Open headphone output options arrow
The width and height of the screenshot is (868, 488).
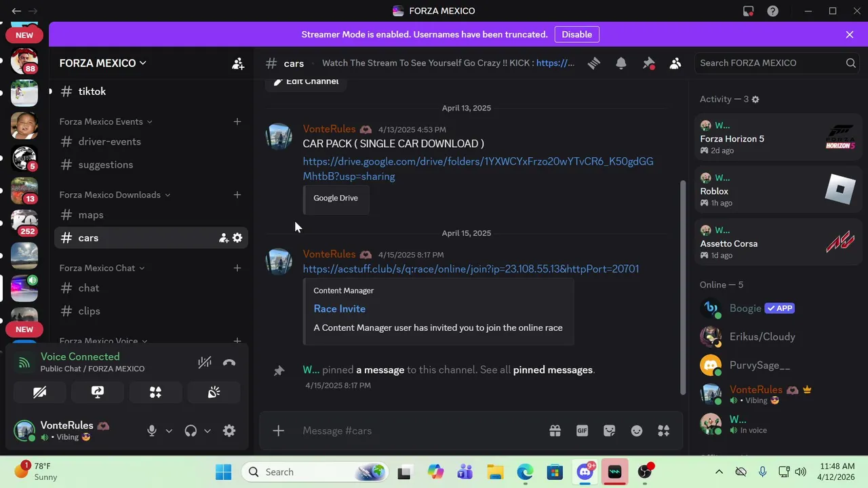click(x=207, y=430)
